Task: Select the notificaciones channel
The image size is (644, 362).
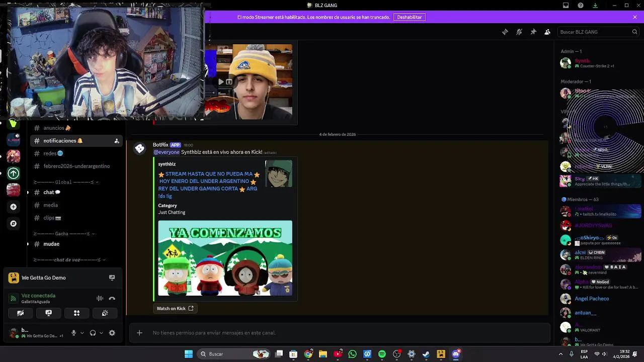Action: click(x=75, y=141)
